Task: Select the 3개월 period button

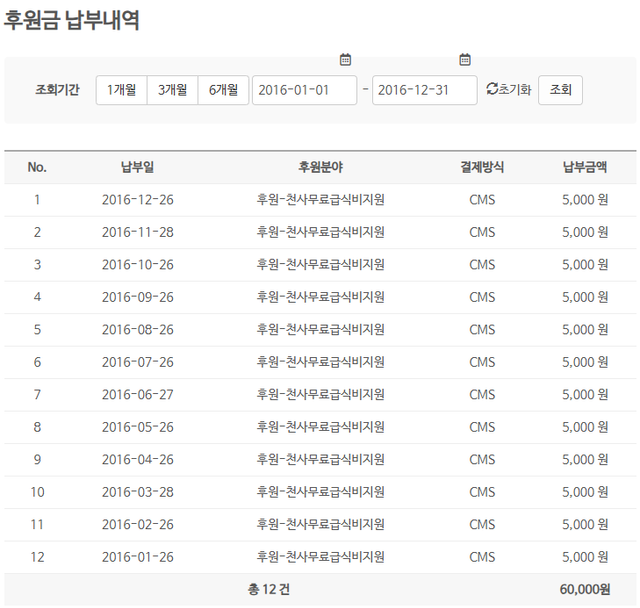Action: [172, 90]
